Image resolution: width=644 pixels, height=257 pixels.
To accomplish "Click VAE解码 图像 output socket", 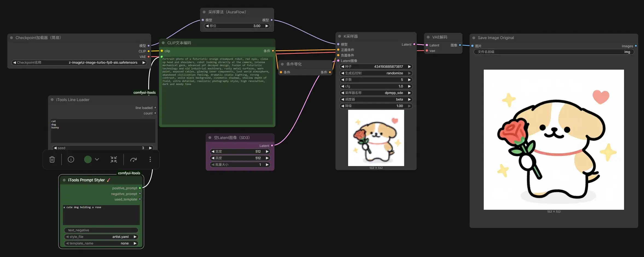I will tap(460, 45).
